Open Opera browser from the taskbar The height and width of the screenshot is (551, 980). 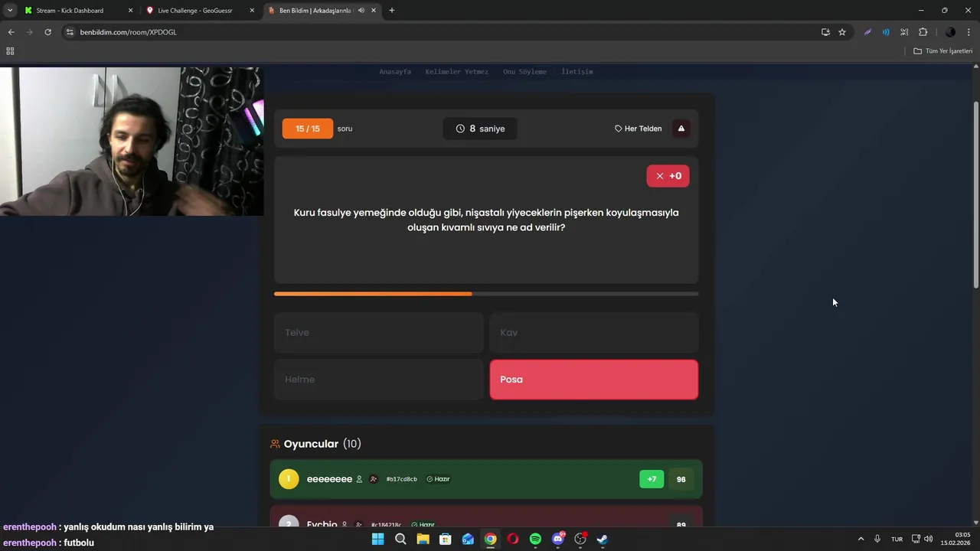click(x=513, y=539)
